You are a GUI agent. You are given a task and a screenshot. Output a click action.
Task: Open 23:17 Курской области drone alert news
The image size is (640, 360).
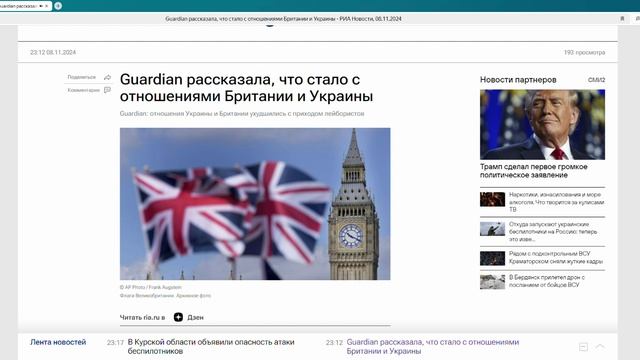coord(211,347)
